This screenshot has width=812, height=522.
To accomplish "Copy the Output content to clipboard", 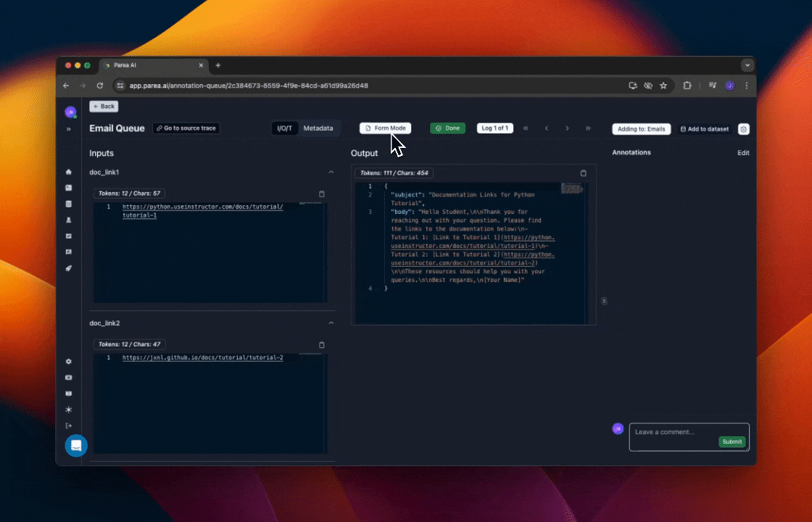I will pos(583,173).
